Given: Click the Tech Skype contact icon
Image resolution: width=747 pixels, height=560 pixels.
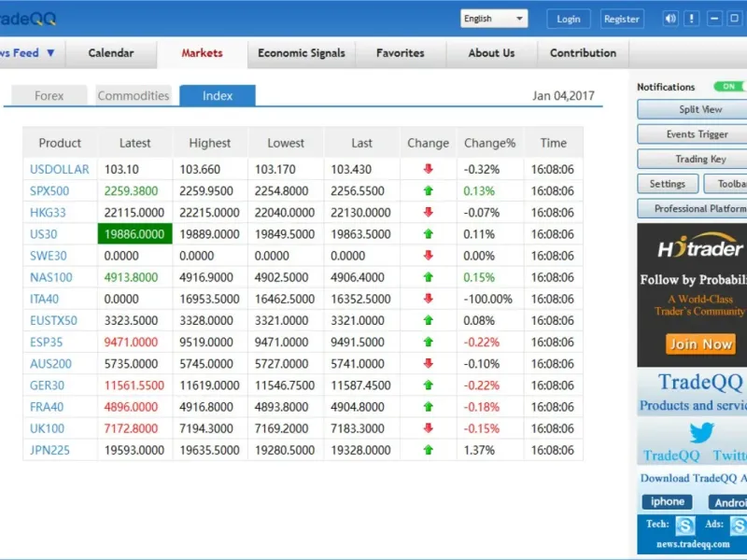Looking at the screenshot, I should tap(685, 525).
